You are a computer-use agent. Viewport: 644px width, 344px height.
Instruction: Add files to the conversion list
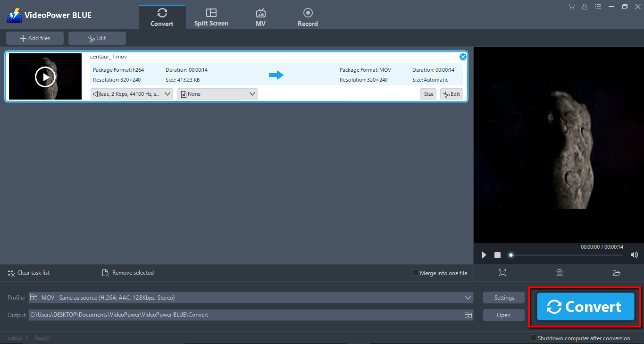[x=34, y=38]
